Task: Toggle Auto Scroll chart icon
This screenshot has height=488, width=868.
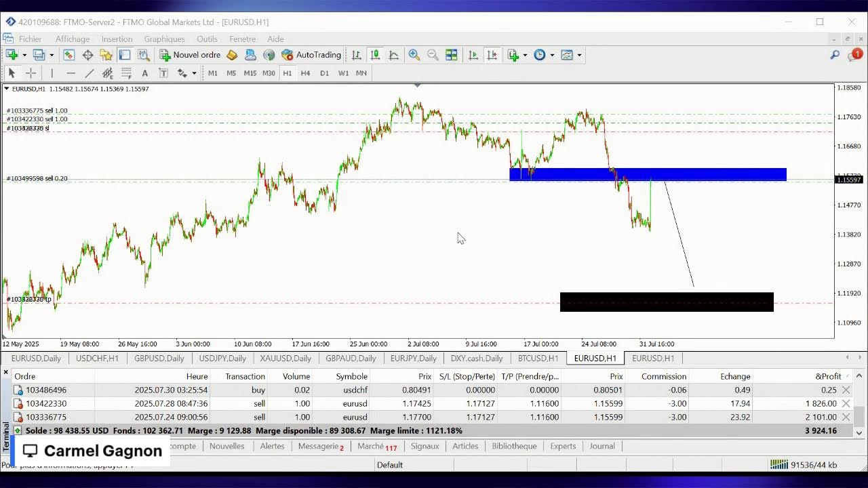Action: pos(473,55)
